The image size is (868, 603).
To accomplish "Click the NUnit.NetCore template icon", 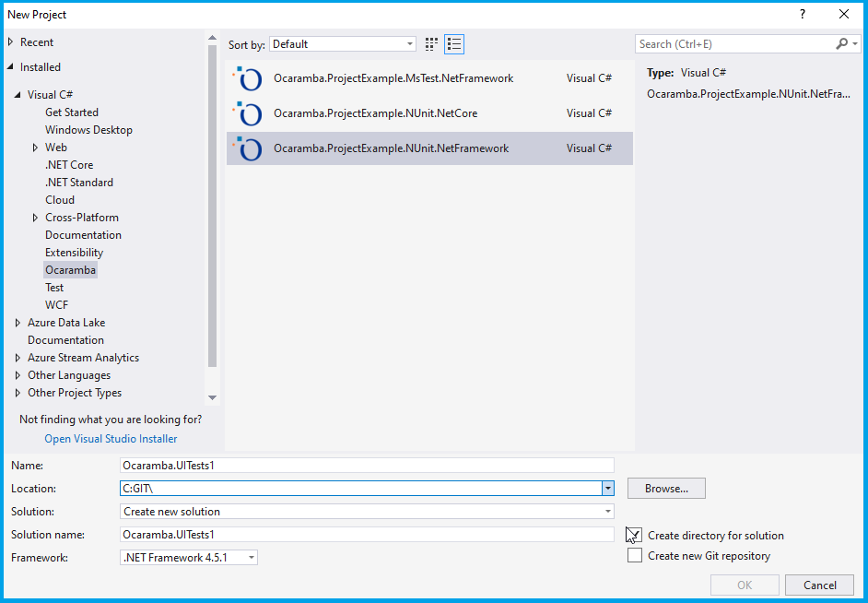I will pos(247,113).
